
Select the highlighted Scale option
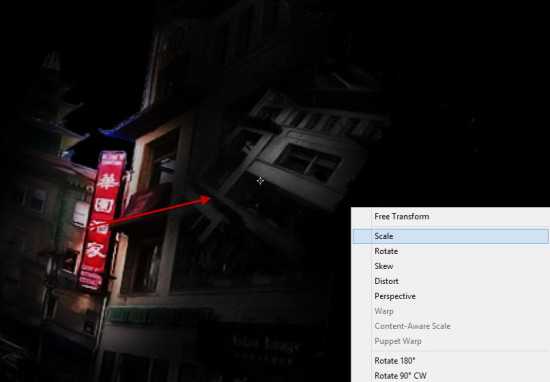pos(450,236)
